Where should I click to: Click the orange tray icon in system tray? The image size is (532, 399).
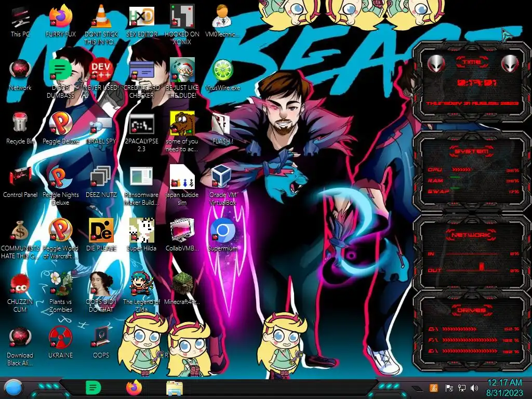pyautogui.click(x=434, y=388)
